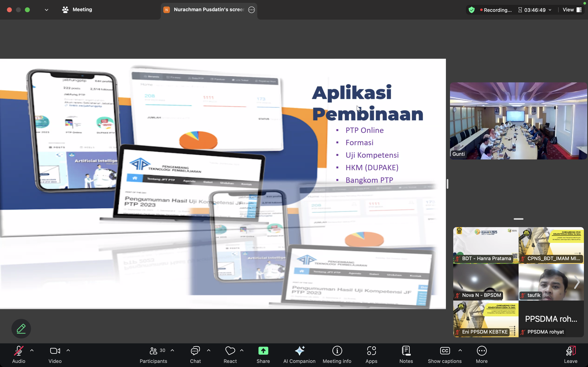
Task: Open the Apps icon in toolbar
Action: click(x=371, y=351)
